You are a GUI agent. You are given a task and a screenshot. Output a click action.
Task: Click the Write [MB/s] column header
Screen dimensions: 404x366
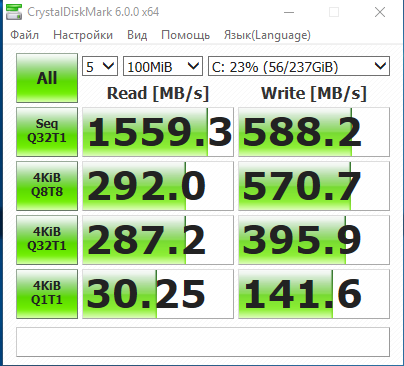coord(314,93)
